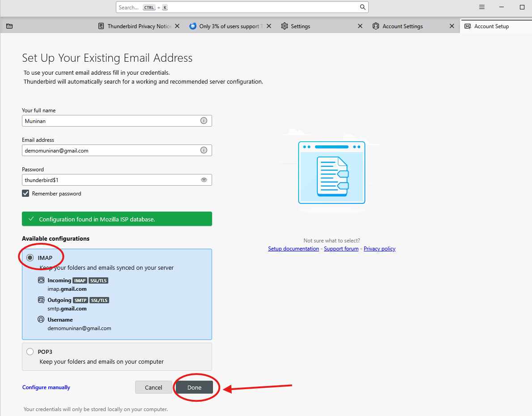This screenshot has width=532, height=416.
Task: Select the IMAP radio button
Action: (x=30, y=258)
